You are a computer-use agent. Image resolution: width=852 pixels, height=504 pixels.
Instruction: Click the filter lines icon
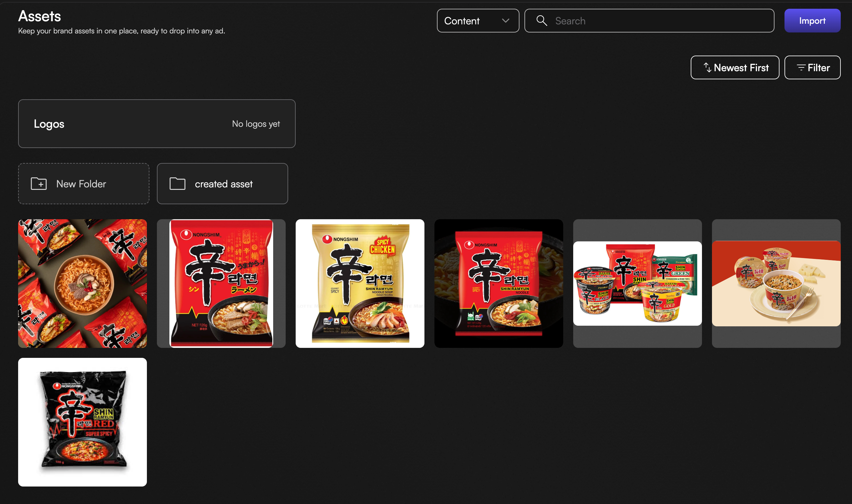coord(801,67)
